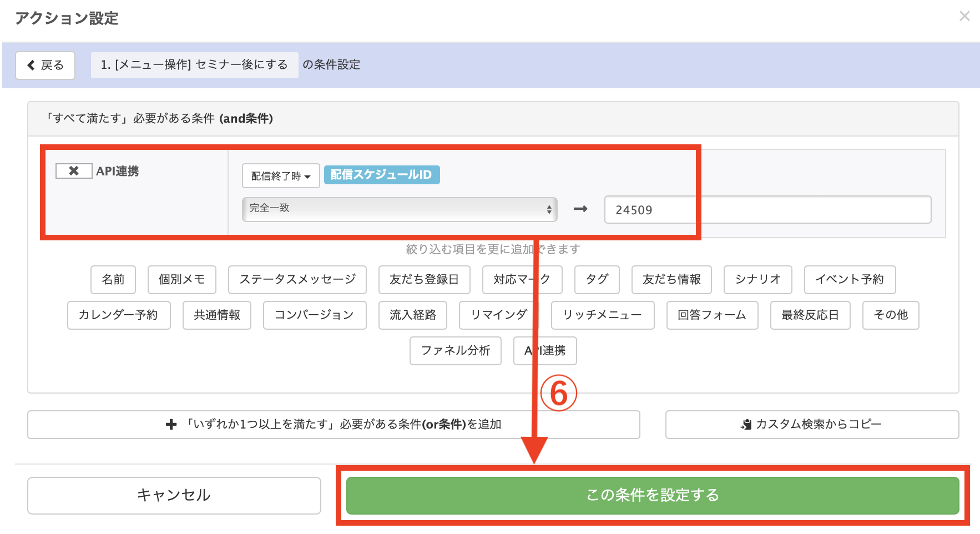Add the リッチメニュー filter condition
Screen dimensions: 980x534
pyautogui.click(x=602, y=315)
